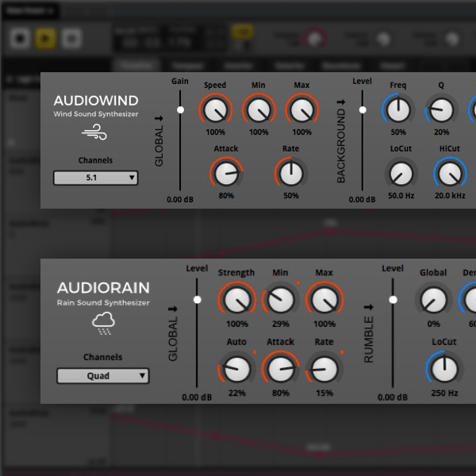This screenshot has width=476, height=476.
Task: Click the AUDIOWIND title text
Action: pos(96,101)
